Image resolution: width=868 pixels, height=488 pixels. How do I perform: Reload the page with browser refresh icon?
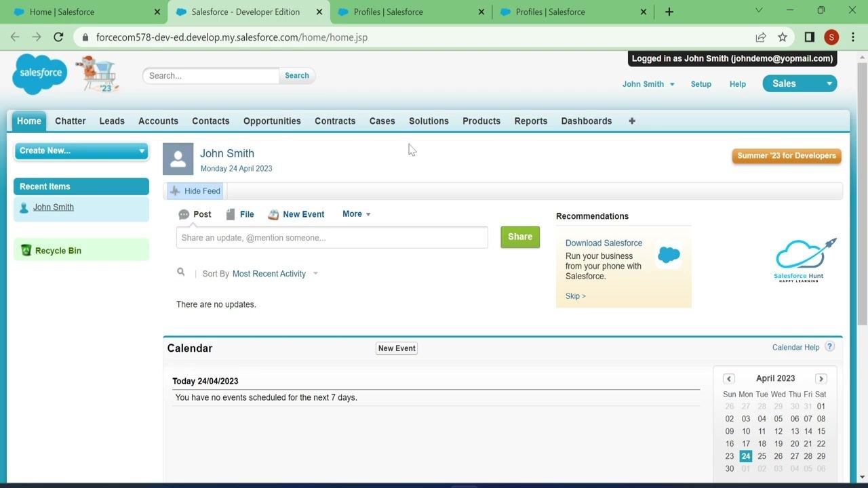click(x=58, y=37)
